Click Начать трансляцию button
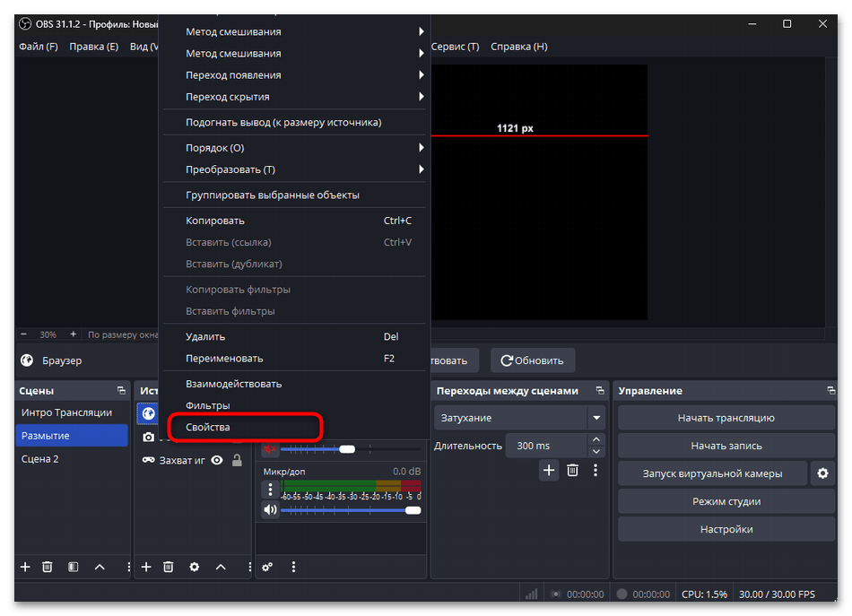This screenshot has height=616, width=852. [726, 418]
